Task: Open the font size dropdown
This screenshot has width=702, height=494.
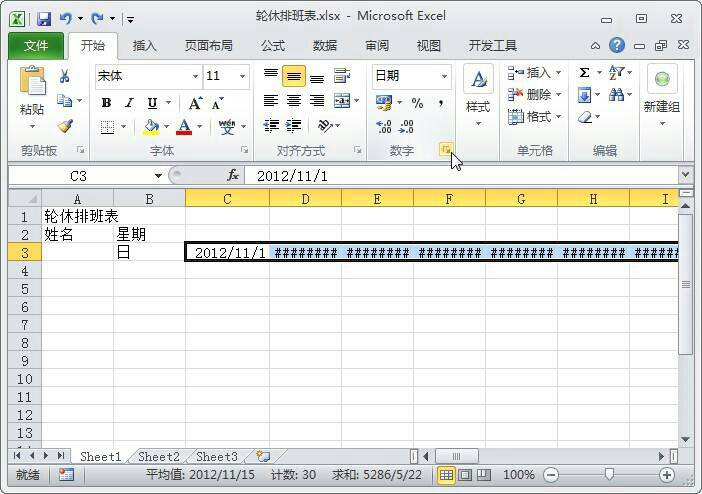Action: [x=242, y=76]
